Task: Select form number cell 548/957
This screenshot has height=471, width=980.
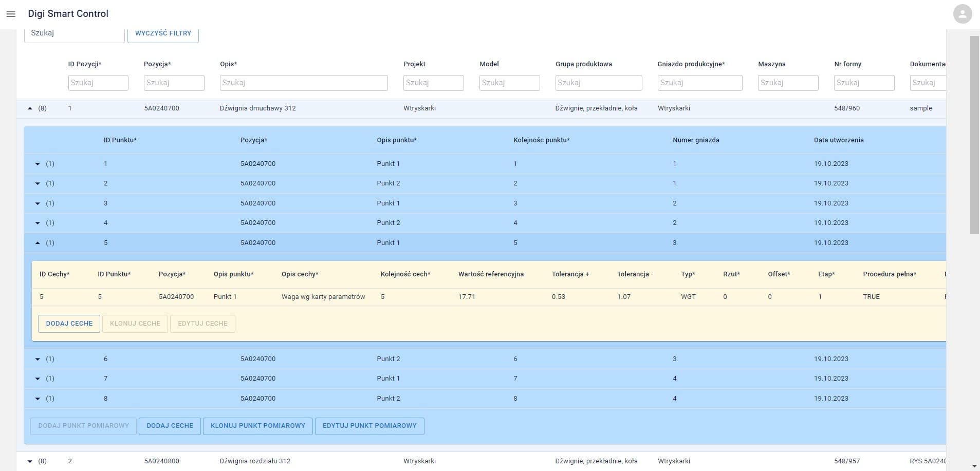Action: pos(847,461)
